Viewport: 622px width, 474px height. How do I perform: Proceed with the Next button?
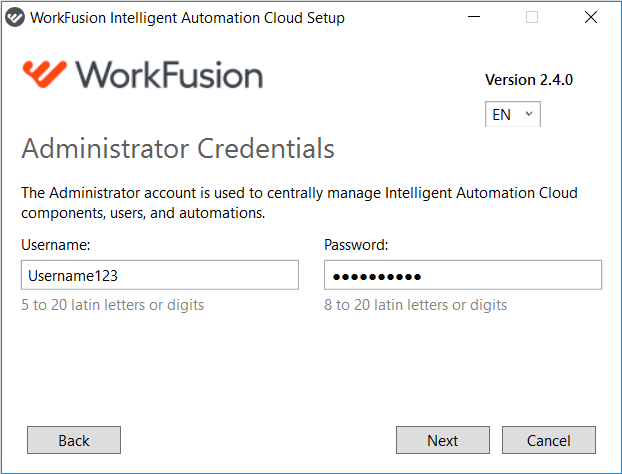coord(443,440)
